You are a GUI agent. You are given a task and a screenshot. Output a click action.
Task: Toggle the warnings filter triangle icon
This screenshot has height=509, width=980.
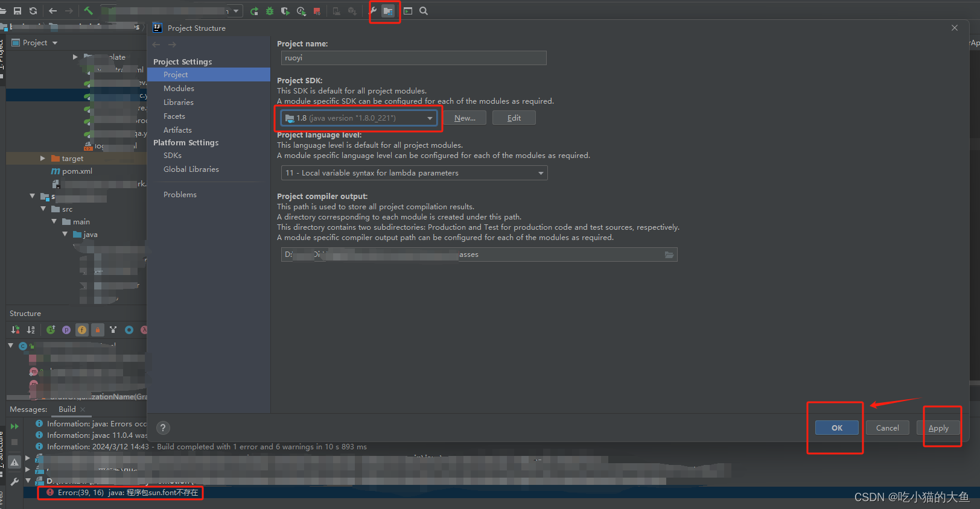pos(14,462)
